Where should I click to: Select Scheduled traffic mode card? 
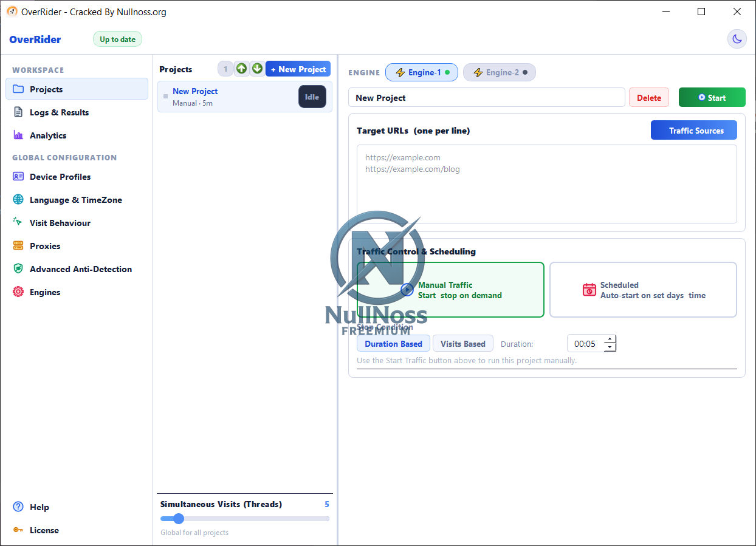pos(643,290)
